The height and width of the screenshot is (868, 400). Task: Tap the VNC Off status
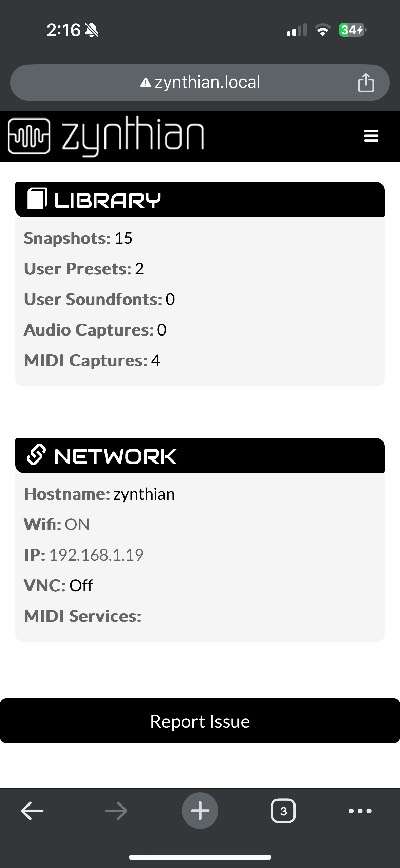coord(81,585)
